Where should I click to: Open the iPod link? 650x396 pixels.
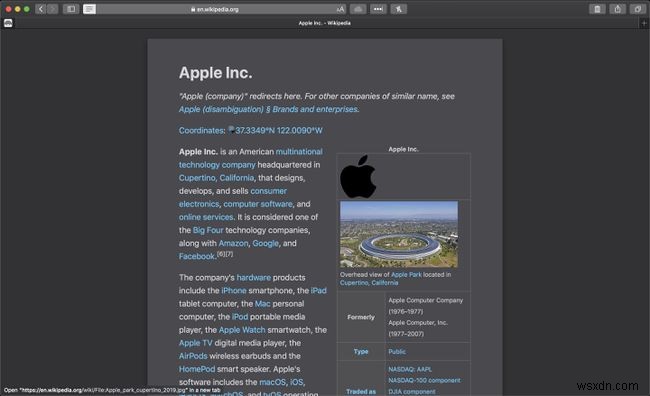coord(240,317)
